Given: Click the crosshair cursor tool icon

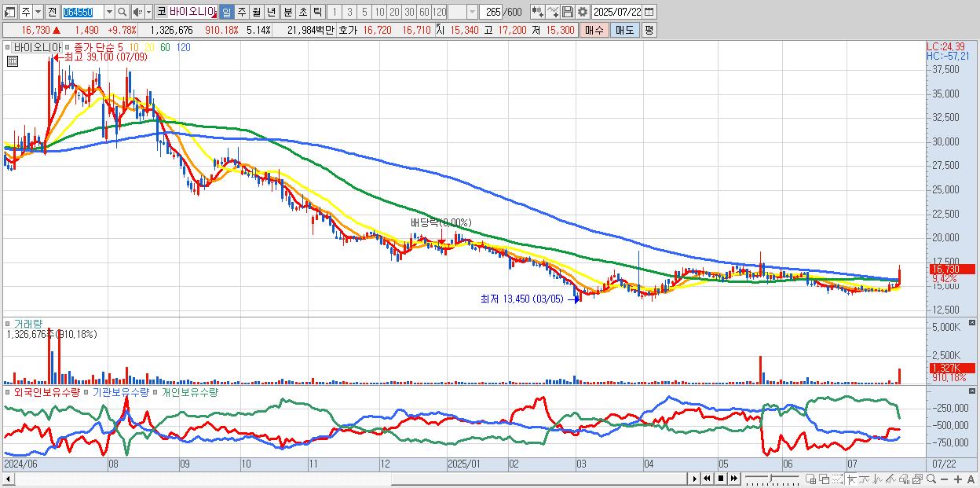Looking at the screenshot, I should tap(851, 479).
